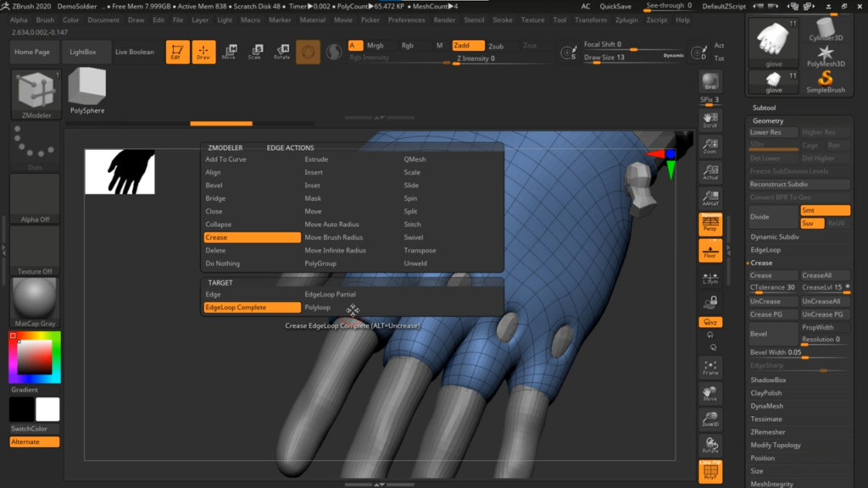Click the Frame mesh icon
Viewport: 868px width, 488px height.
coord(710,368)
